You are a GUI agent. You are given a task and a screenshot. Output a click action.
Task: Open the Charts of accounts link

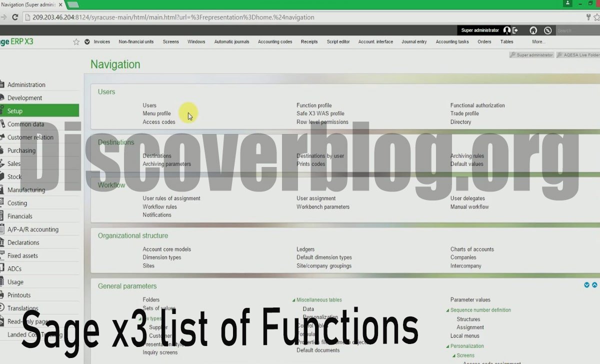472,249
